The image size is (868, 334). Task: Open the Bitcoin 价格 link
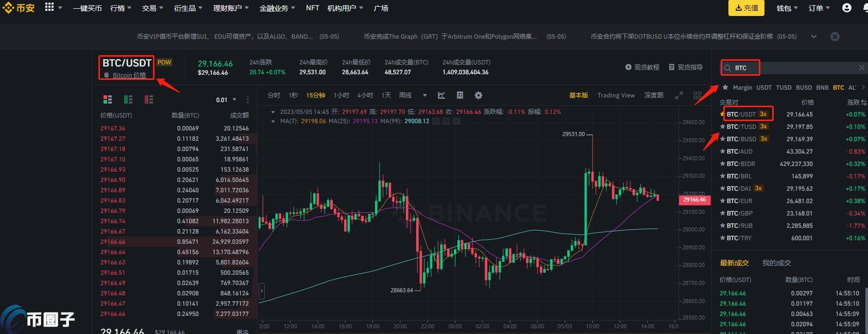(x=129, y=75)
